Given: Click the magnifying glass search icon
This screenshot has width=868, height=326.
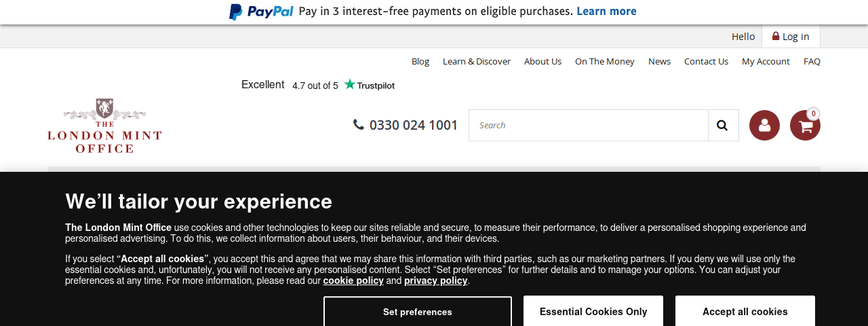Looking at the screenshot, I should point(722,125).
